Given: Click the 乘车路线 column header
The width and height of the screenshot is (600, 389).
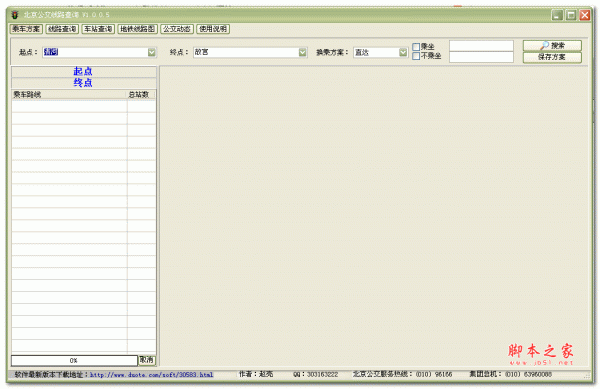Looking at the screenshot, I should (x=69, y=94).
